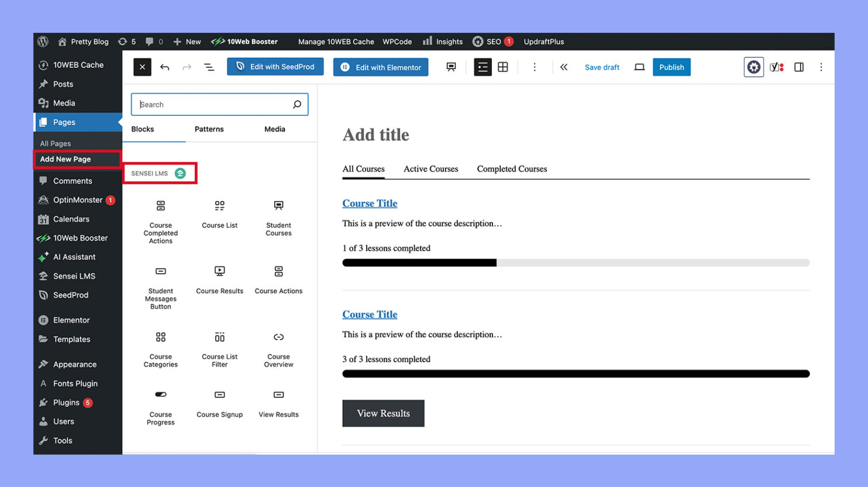Click inside the block Search field
The width and height of the screenshot is (868, 487).
click(219, 104)
